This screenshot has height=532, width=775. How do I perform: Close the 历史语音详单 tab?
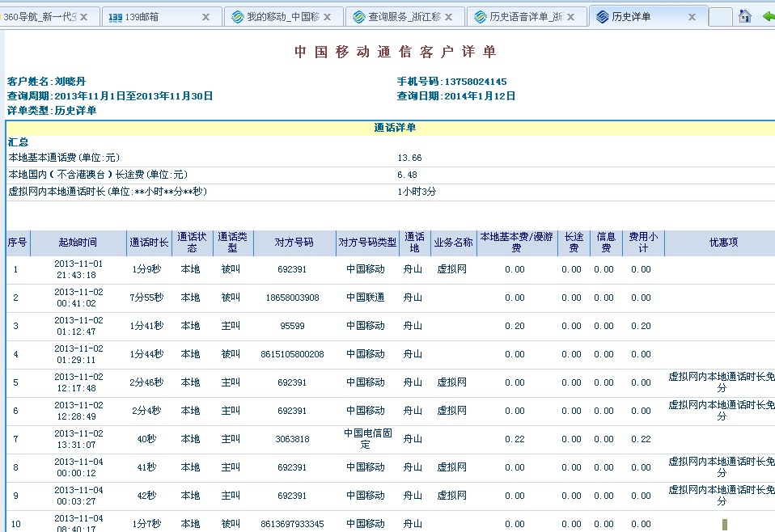coord(570,16)
